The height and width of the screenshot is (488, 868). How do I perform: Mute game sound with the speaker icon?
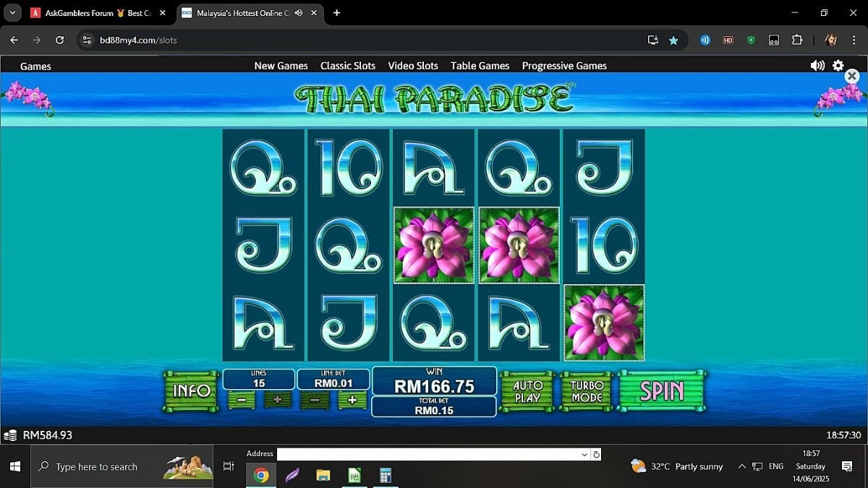pos(817,65)
